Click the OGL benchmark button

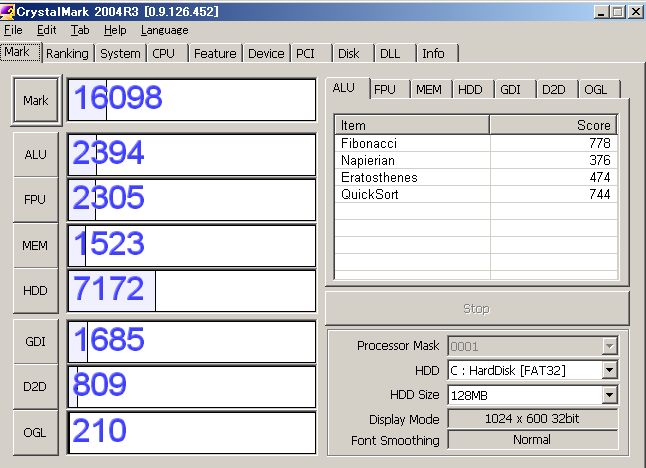click(x=36, y=433)
